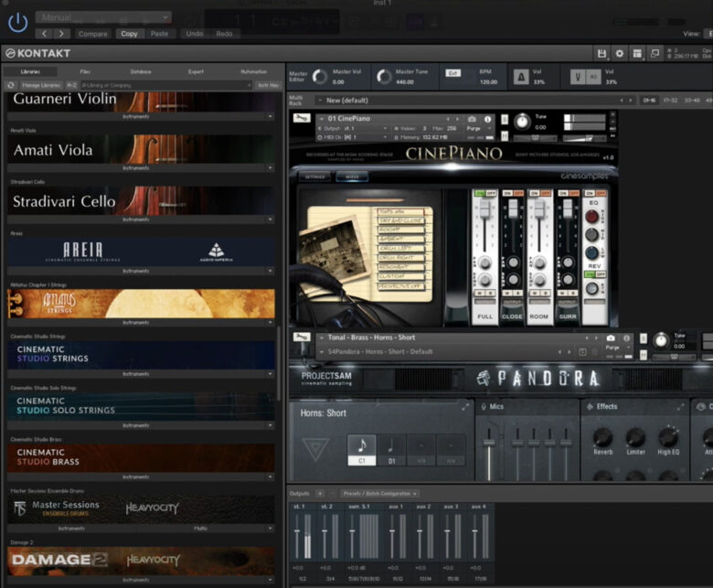Switch to Database browser tab
The height and width of the screenshot is (588, 713).
coord(141,71)
